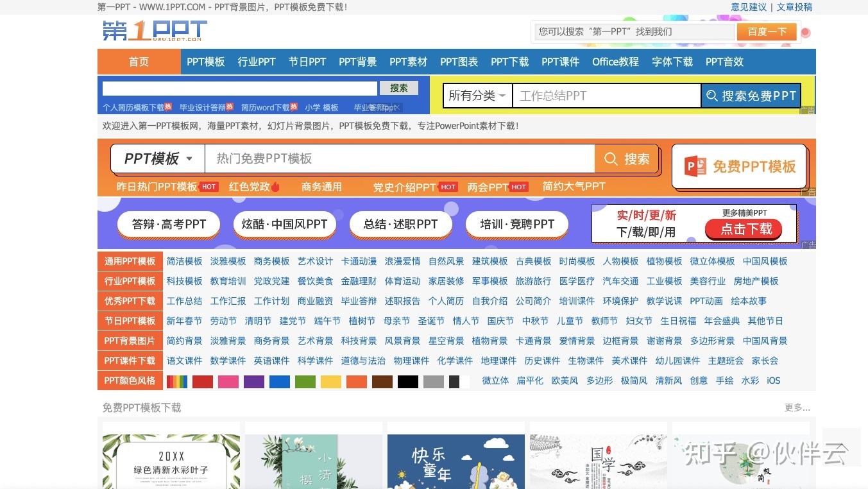
Task: Click the 百度一下 search button
Action: [x=767, y=31]
